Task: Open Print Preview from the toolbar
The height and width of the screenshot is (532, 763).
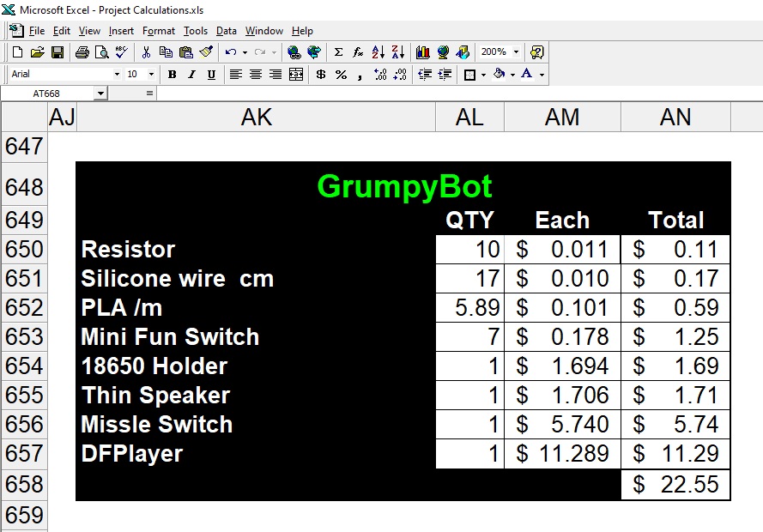Action: tap(101, 52)
